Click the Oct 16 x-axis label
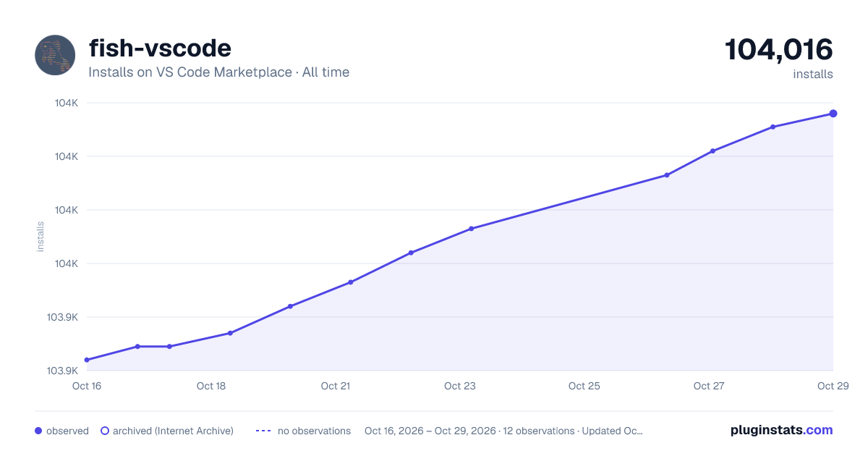 coord(87,386)
